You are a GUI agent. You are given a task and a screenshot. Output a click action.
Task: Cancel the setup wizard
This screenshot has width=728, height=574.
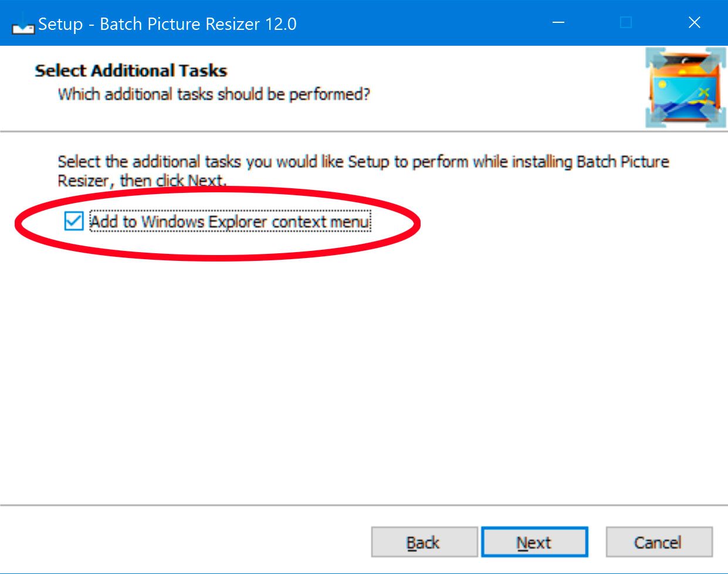coord(659,542)
